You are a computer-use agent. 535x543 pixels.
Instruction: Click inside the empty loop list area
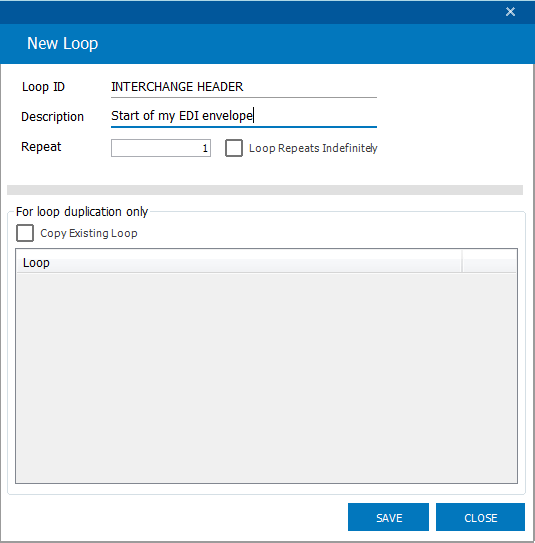click(266, 377)
